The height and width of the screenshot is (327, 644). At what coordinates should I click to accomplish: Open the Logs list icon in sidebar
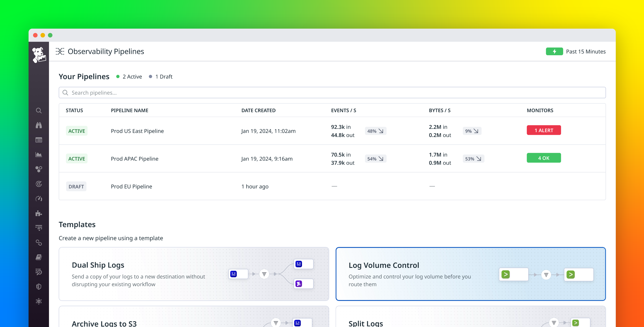[x=39, y=140]
